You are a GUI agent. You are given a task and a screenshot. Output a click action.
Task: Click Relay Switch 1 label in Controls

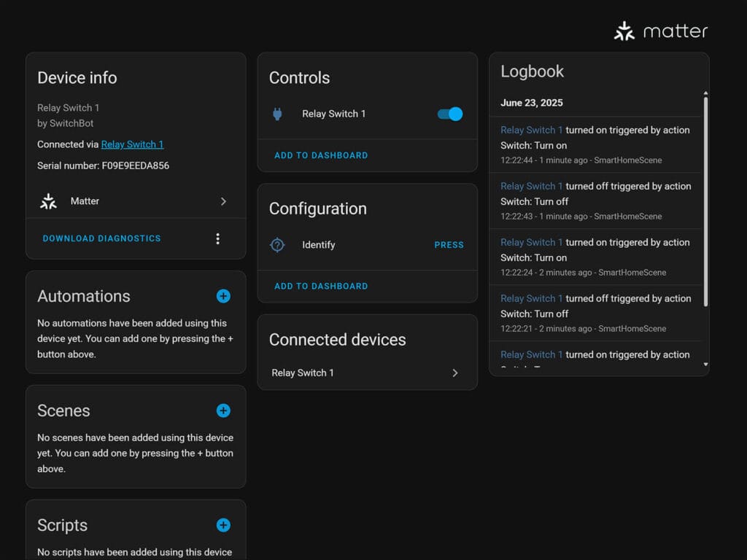[333, 114]
